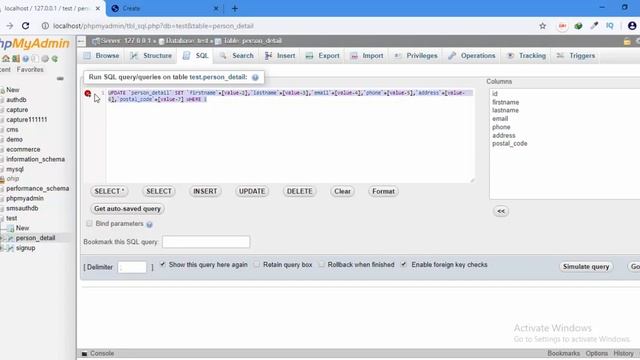Click Get auto-saved query button
This screenshot has width=640, height=360.
point(127,209)
